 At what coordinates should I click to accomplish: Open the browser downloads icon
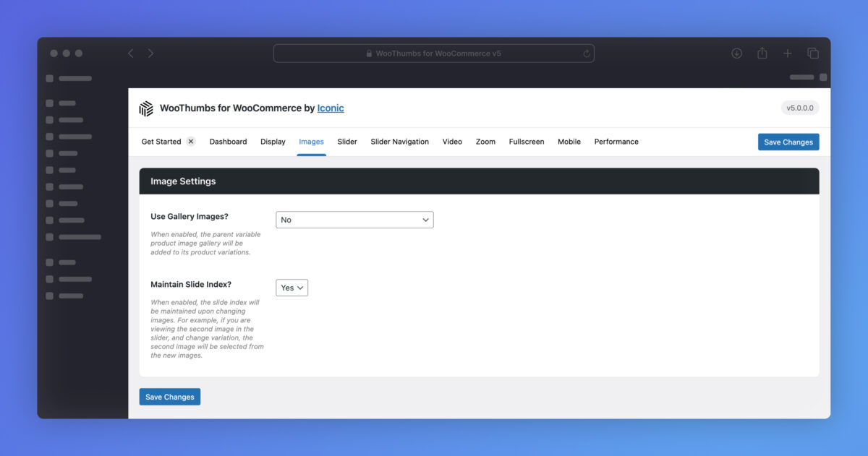click(x=736, y=53)
